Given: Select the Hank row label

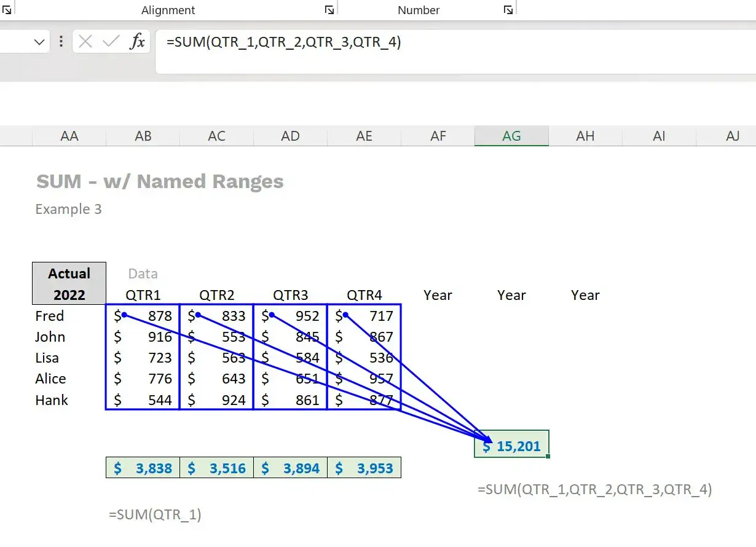Looking at the screenshot, I should [x=52, y=400].
